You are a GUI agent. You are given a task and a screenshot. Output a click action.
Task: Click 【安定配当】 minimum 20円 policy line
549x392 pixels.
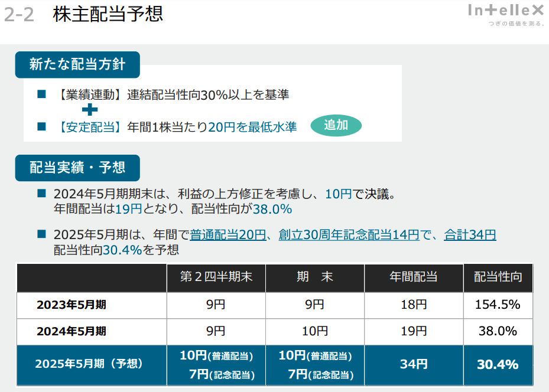(177, 127)
